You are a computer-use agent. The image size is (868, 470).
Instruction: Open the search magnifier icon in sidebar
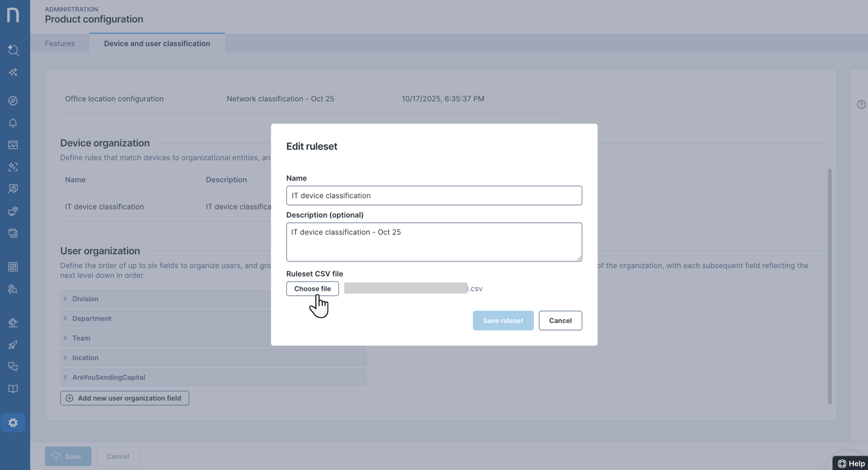pos(13,50)
